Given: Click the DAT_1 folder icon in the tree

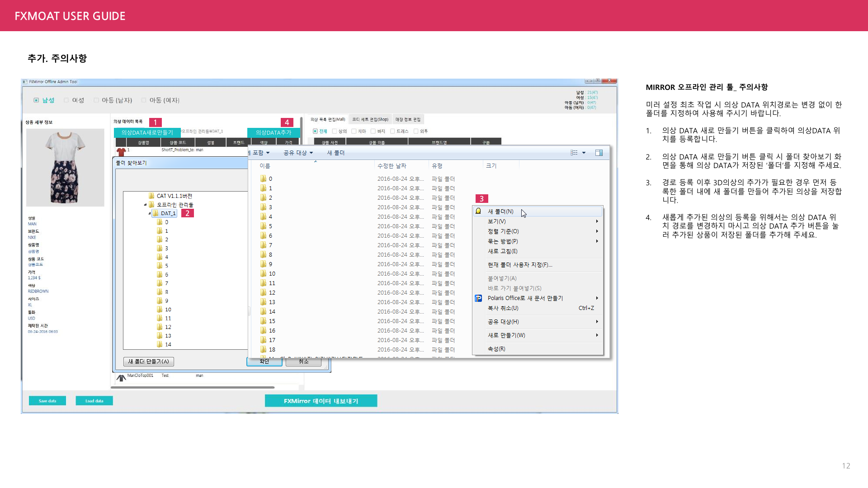Looking at the screenshot, I should 156,213.
